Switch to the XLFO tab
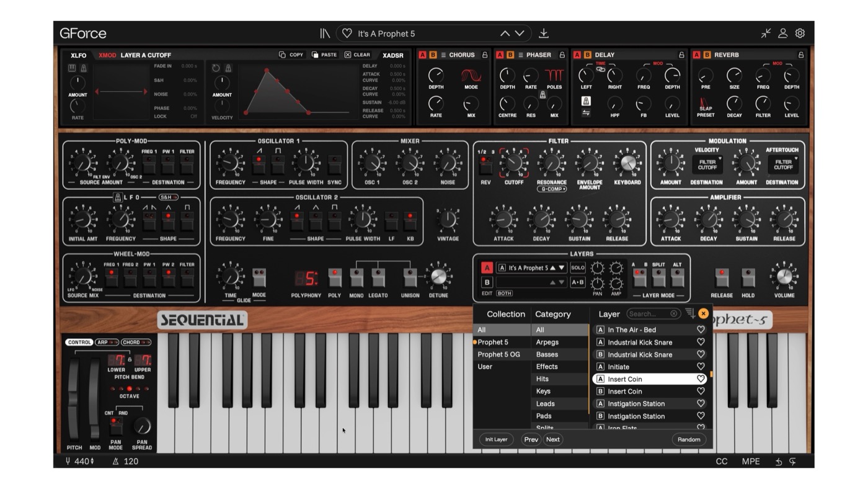Screen dimensions: 868x489 point(79,55)
